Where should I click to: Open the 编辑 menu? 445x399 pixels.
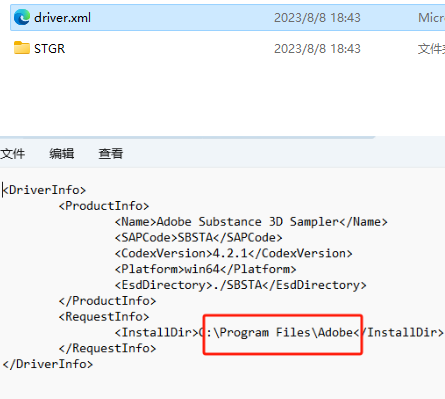coord(62,154)
